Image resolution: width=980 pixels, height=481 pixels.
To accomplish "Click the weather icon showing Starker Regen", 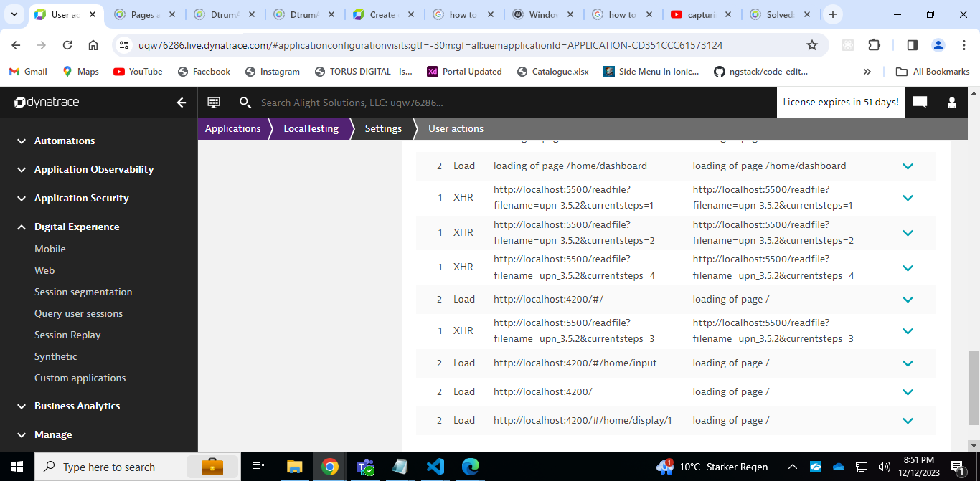I will pyautogui.click(x=664, y=467).
